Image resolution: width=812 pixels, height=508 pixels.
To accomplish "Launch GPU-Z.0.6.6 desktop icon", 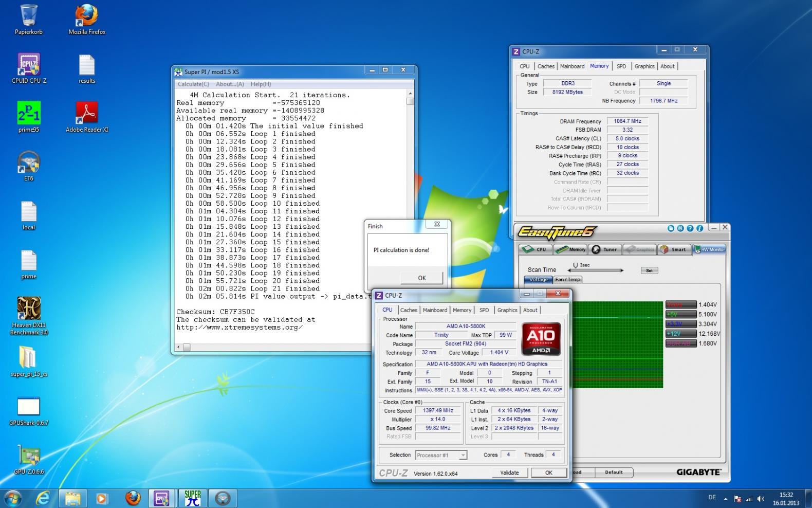I will pyautogui.click(x=29, y=460).
